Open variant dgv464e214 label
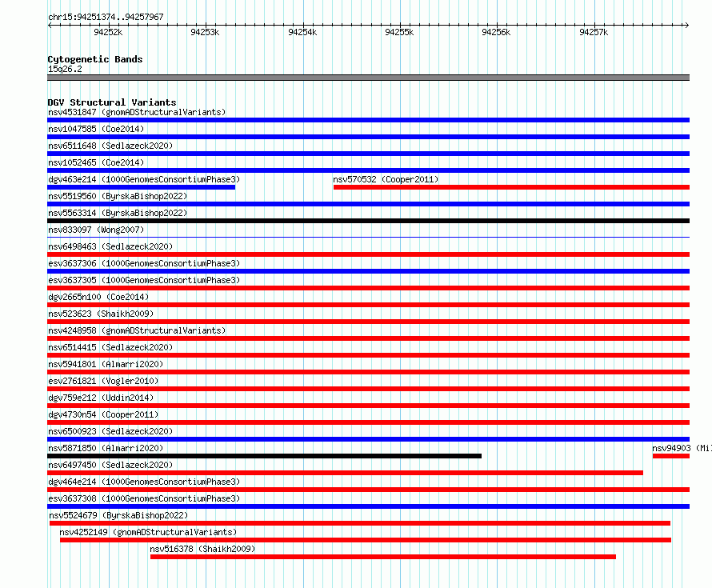The image size is (712, 588). (x=144, y=482)
